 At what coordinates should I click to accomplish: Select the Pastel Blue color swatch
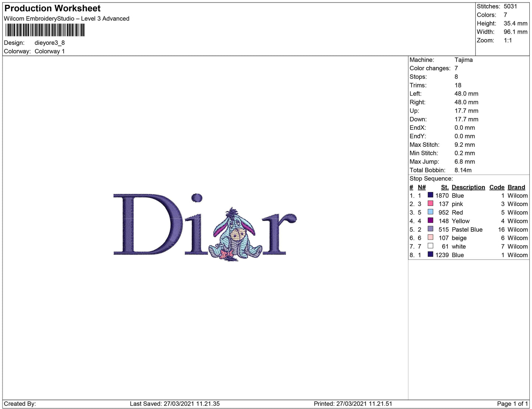(x=430, y=229)
